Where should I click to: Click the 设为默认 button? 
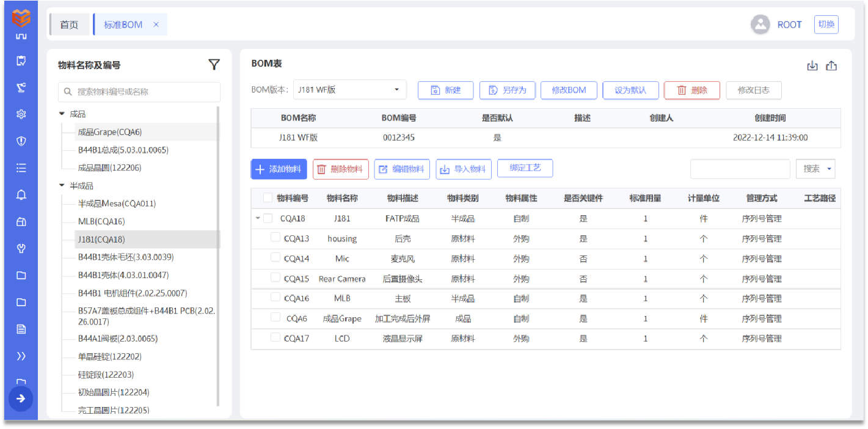pos(630,90)
